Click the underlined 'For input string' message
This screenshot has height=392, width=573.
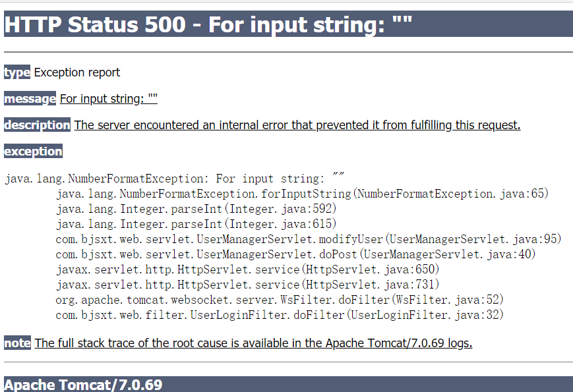click(x=109, y=99)
